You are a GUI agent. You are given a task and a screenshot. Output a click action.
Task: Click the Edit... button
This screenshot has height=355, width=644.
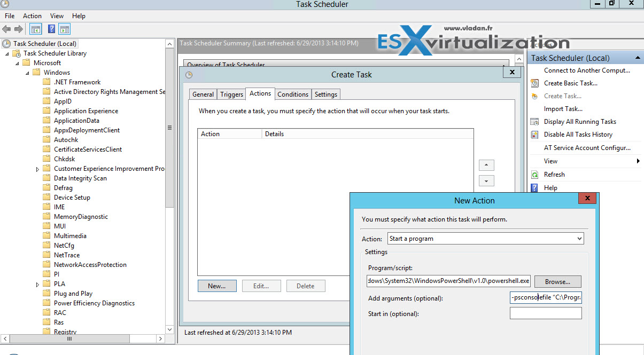261,286
